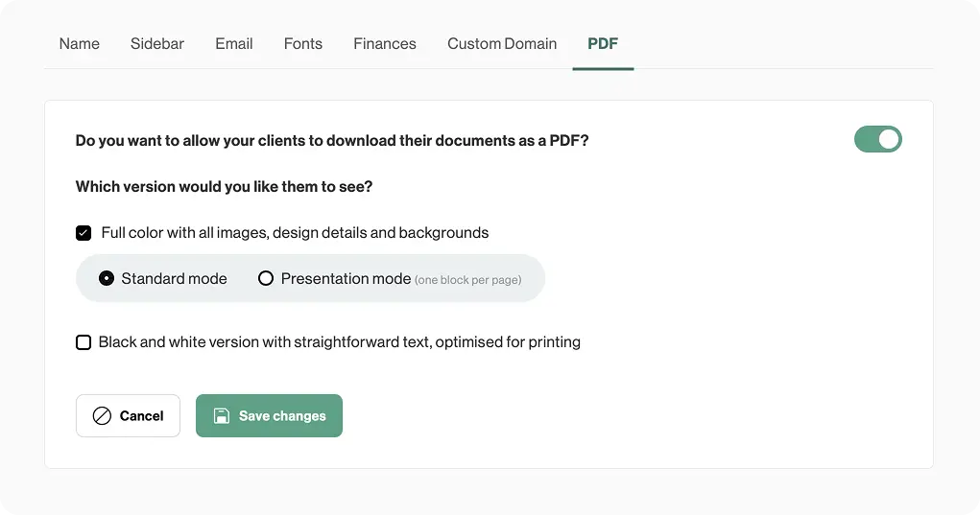This screenshot has height=515, width=980.
Task: Click the '(one block per page)' hint text
Action: [x=467, y=280]
